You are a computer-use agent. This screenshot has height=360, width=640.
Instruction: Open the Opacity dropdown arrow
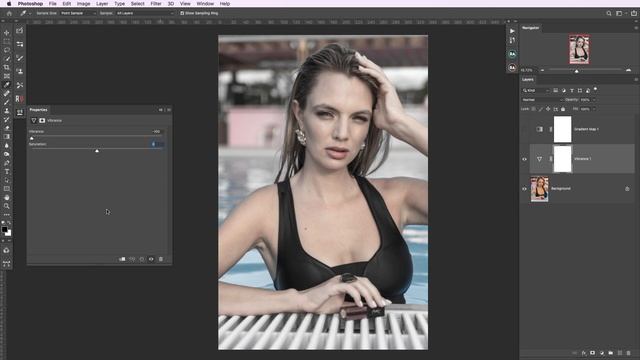pos(594,100)
